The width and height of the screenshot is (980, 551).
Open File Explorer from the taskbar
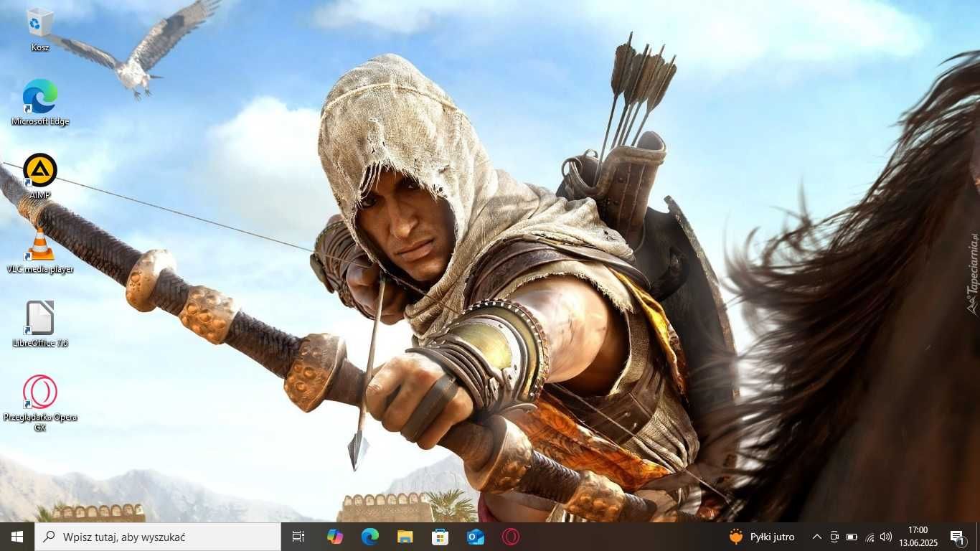click(x=405, y=537)
